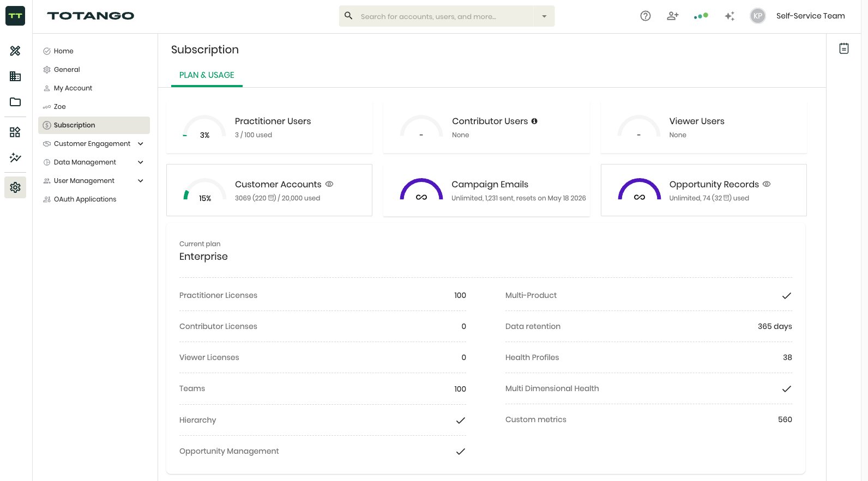
Task: Open the settings gear icon in left rail
Action: tap(15, 187)
